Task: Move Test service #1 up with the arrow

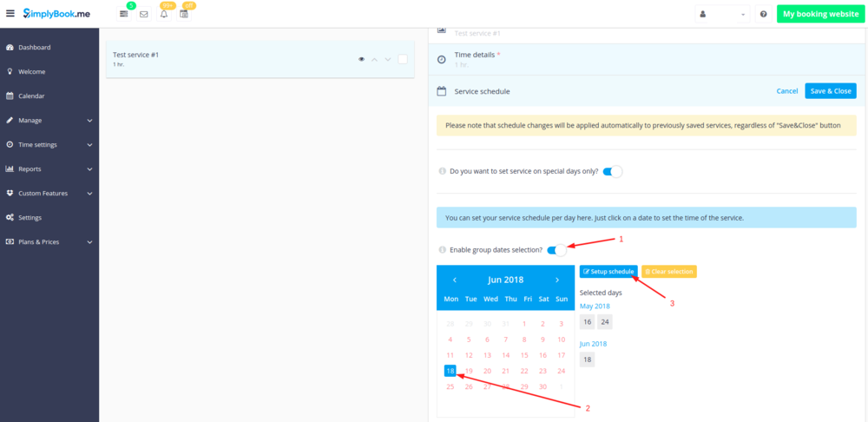Action: [x=374, y=60]
